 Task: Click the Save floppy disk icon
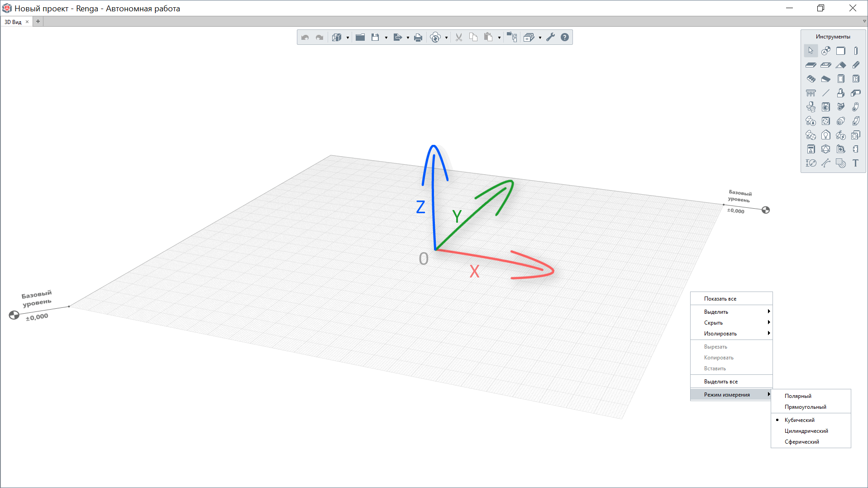(375, 38)
